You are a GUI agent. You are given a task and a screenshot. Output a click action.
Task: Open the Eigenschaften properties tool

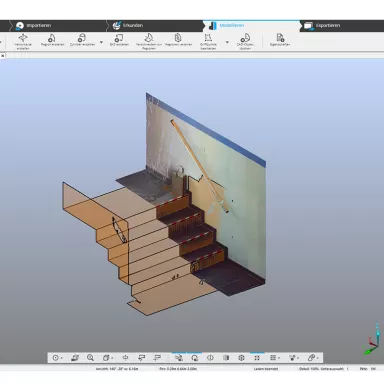[x=280, y=40]
